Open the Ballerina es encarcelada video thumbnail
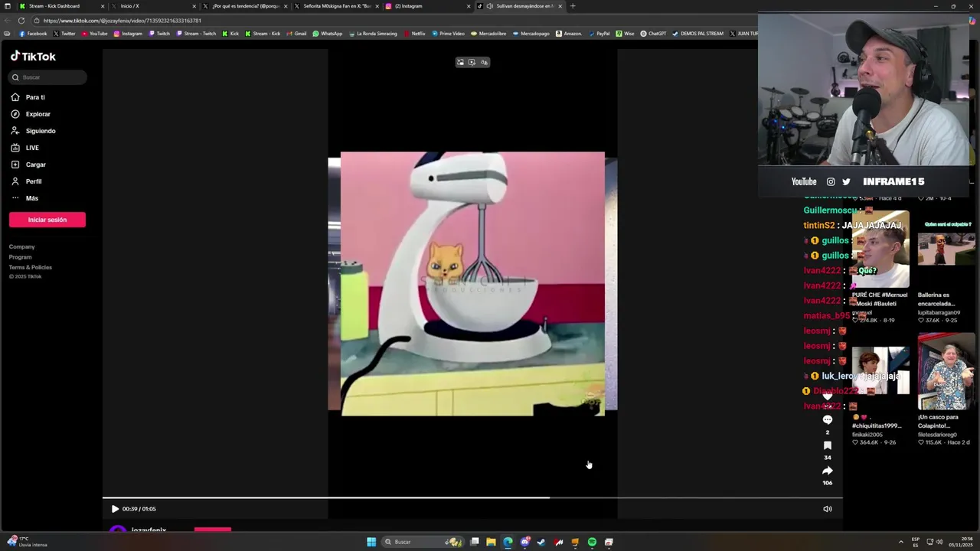The image size is (980, 551). pyautogui.click(x=946, y=249)
